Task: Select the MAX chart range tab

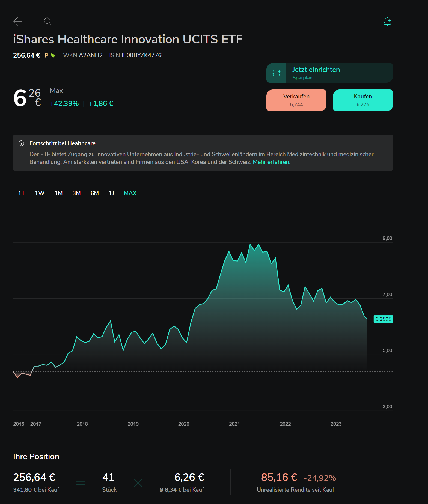Action: [x=130, y=193]
